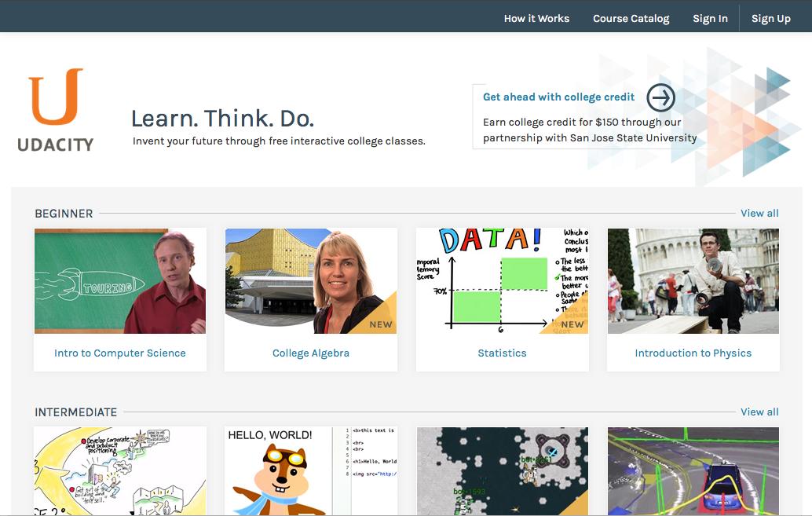
Task: Click the Intro to Computer Science title
Action: [x=120, y=353]
